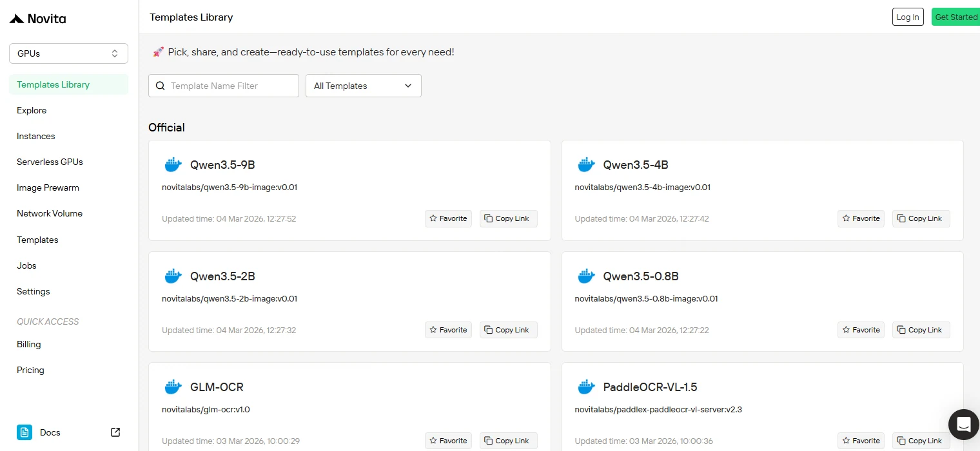The width and height of the screenshot is (980, 451).
Task: Go to Explore in sidebar
Action: tap(32, 110)
